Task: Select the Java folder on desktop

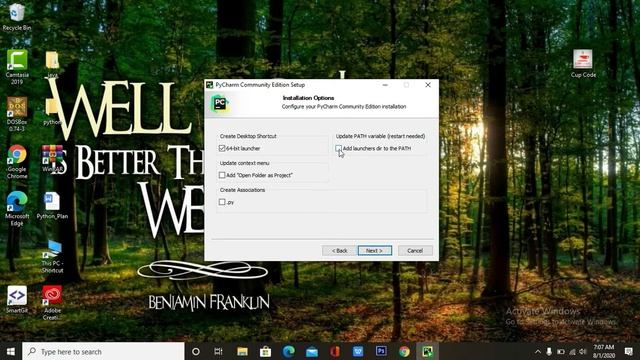Action: tap(52, 64)
